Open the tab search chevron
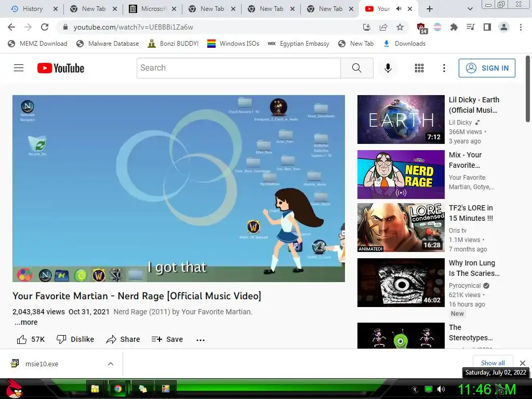Viewport: 532px width, 399px height. pos(470,9)
